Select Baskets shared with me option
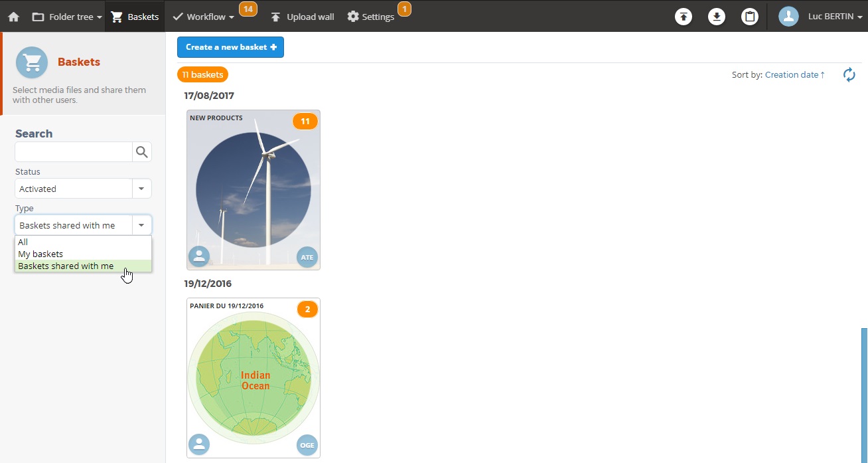 point(84,266)
